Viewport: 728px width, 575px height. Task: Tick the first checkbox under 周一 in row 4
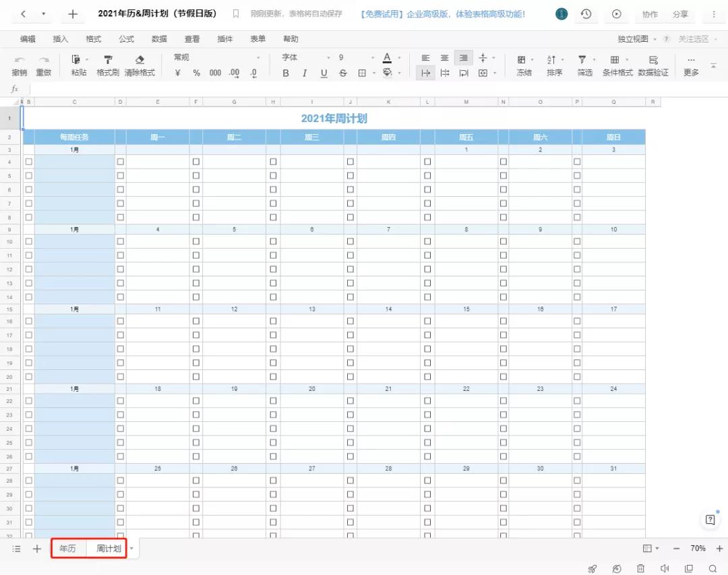pyautogui.click(x=121, y=162)
